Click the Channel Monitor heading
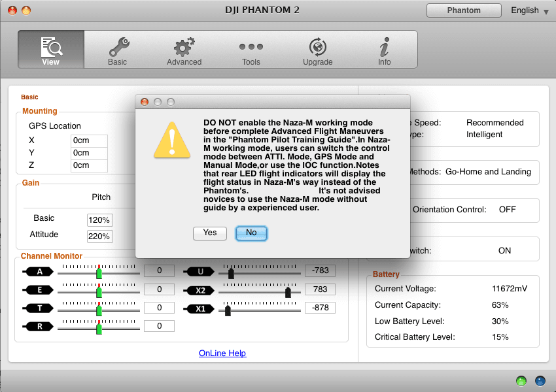Image resolution: width=556 pixels, height=392 pixels. tap(52, 256)
